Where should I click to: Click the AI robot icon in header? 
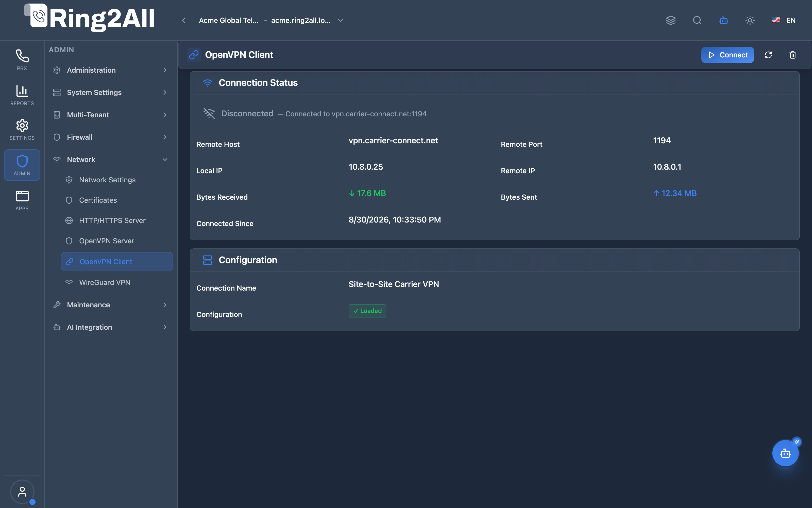click(724, 20)
